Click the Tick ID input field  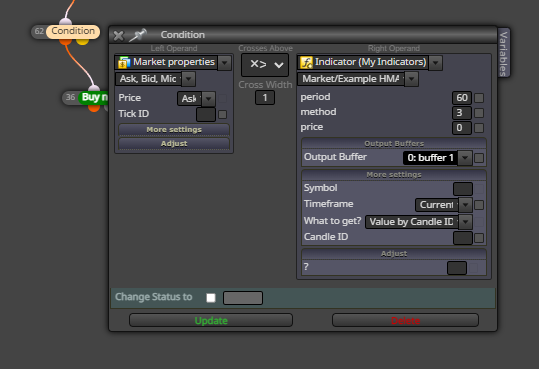coord(206,114)
